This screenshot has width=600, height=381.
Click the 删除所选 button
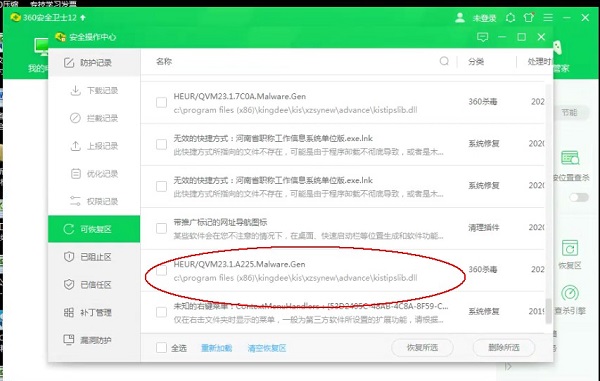[x=504, y=348]
